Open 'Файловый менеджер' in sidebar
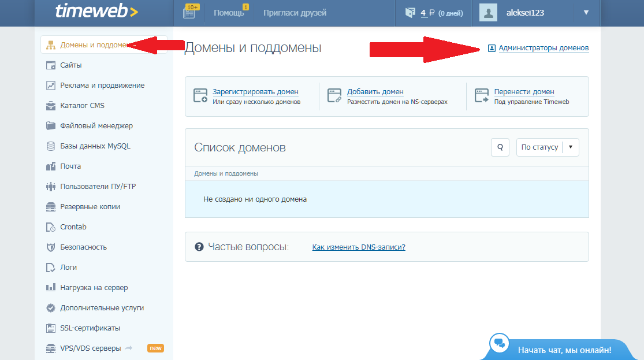The image size is (644, 360). click(x=96, y=126)
